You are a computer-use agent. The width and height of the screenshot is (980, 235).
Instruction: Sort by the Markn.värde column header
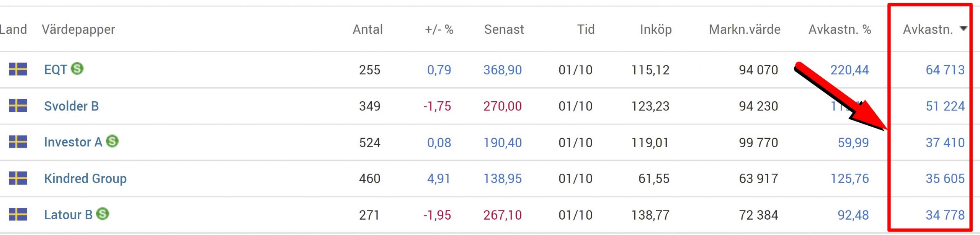(744, 30)
